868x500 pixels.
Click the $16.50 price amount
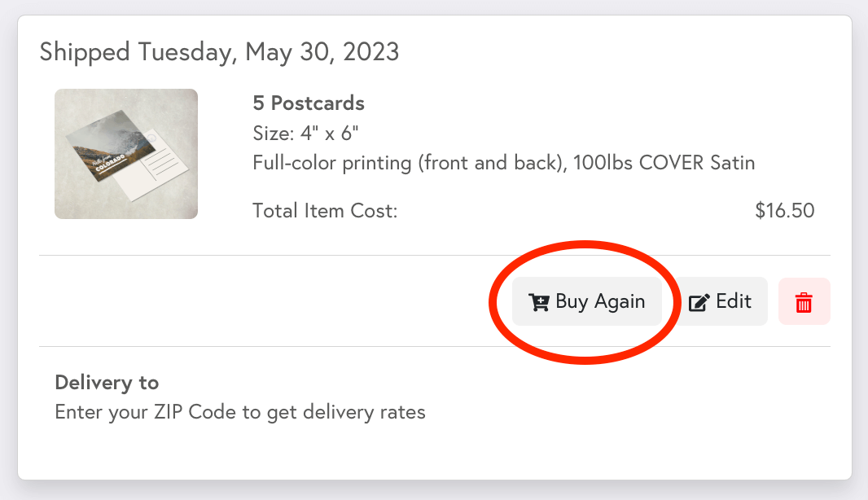[x=784, y=211]
